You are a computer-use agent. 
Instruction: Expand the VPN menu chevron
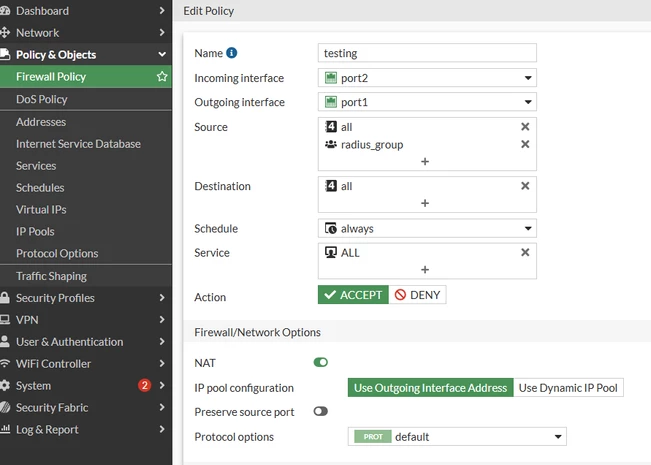pos(162,320)
